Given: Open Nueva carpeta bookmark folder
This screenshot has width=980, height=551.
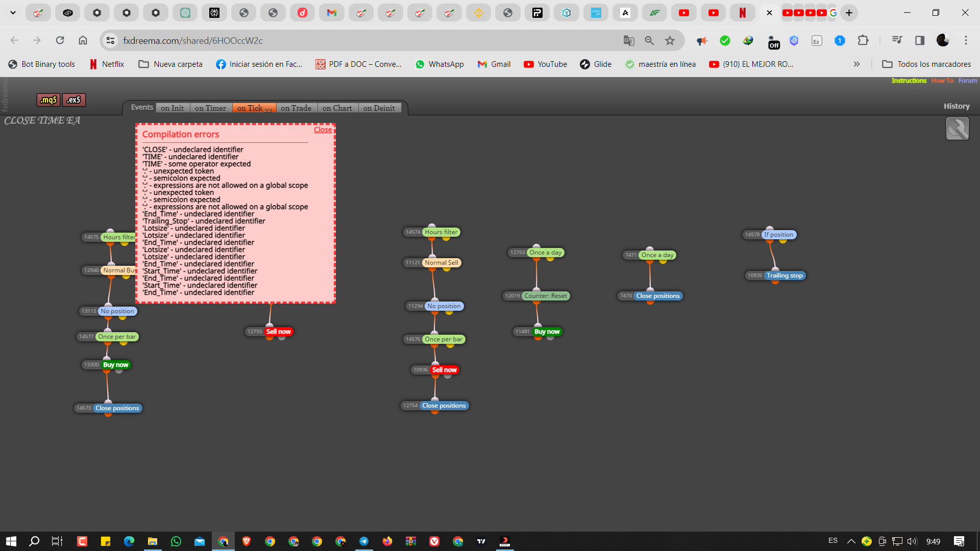Looking at the screenshot, I should tap(171, 64).
